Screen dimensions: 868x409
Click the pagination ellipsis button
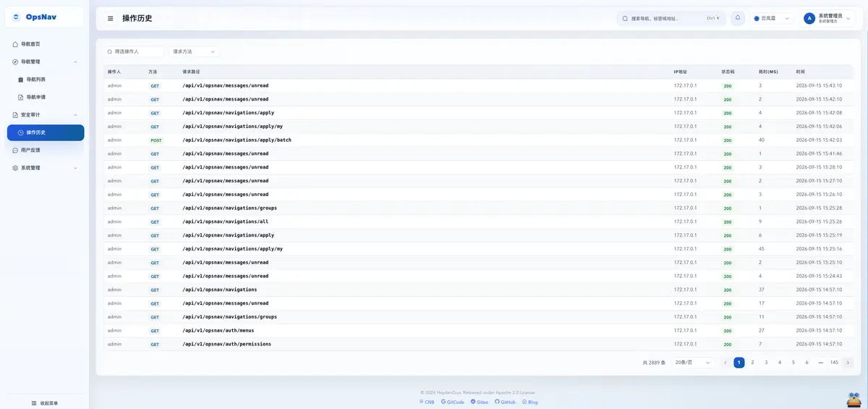[x=820, y=363]
